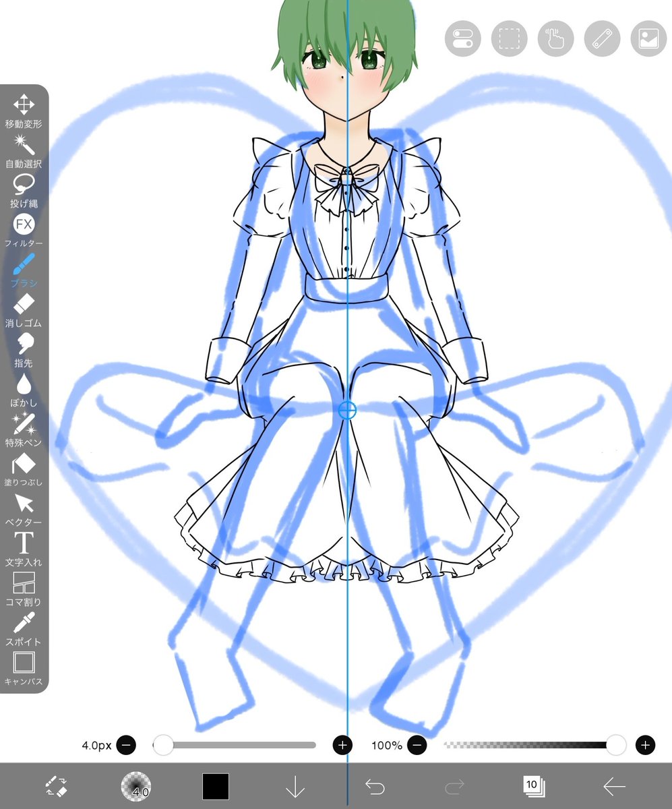Open the material image icon at top
The height and width of the screenshot is (809, 672).
[648, 38]
